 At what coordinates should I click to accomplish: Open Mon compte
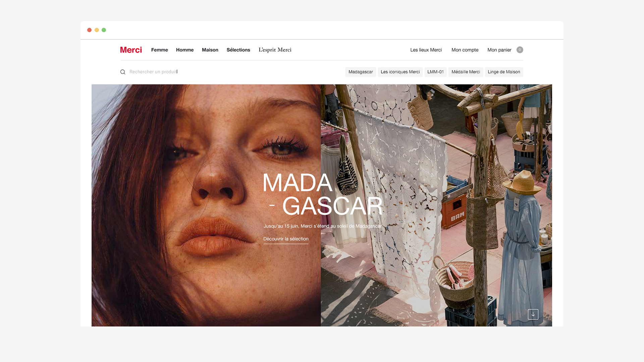[x=465, y=50]
